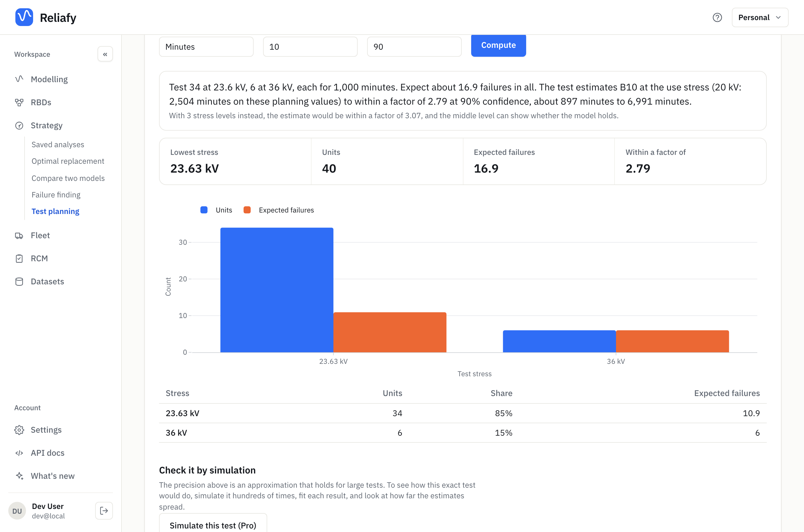
Task: Sign out using the logout arrow icon
Action: [104, 511]
